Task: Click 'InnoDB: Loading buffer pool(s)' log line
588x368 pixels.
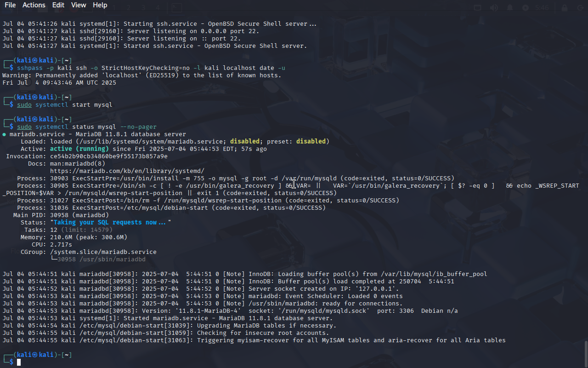Action: click(x=245, y=274)
